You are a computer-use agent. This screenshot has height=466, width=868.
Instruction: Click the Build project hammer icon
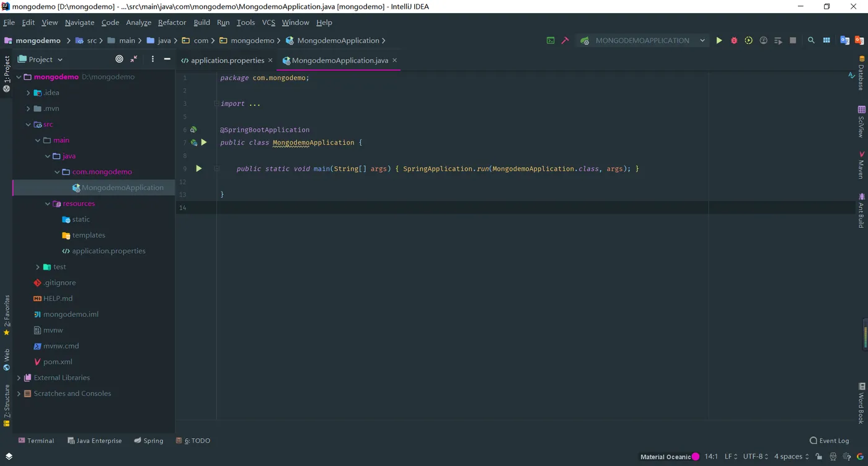tap(565, 40)
